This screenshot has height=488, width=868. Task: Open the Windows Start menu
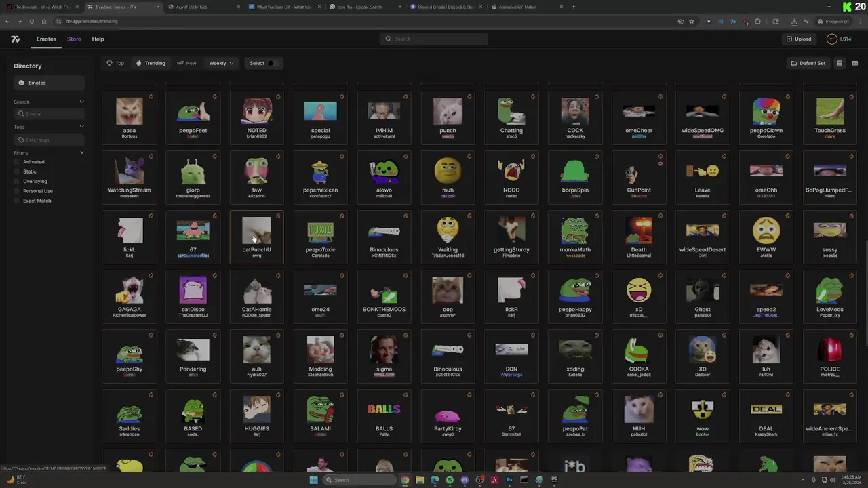pos(313,480)
